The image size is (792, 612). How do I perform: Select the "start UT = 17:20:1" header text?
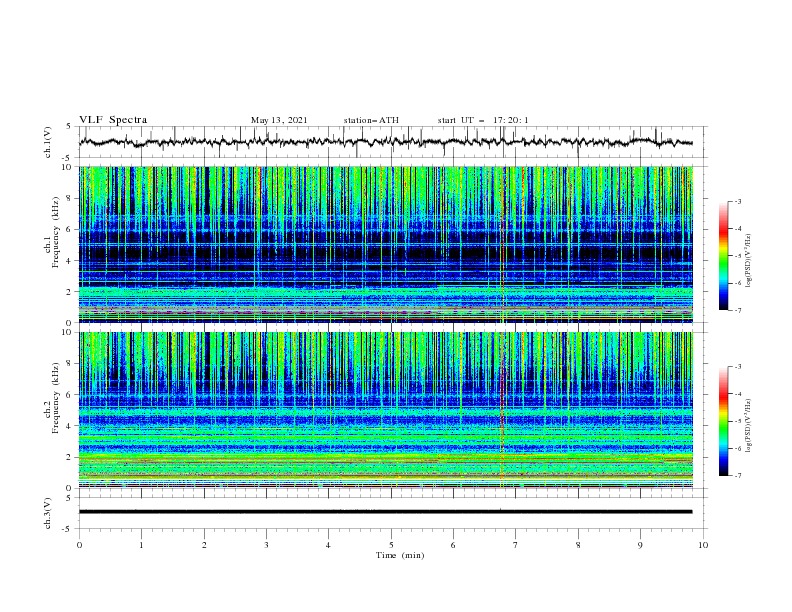pyautogui.click(x=483, y=120)
